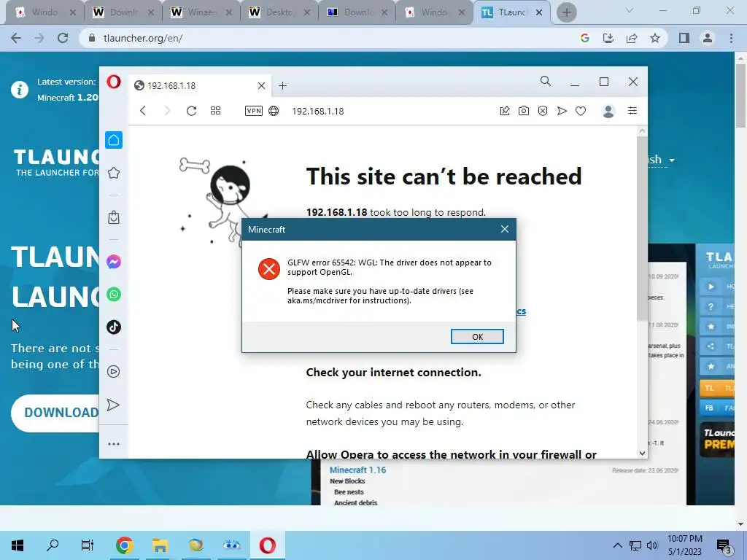This screenshot has height=560, width=747.
Task: Open a new tab in Opera
Action: pos(282,86)
